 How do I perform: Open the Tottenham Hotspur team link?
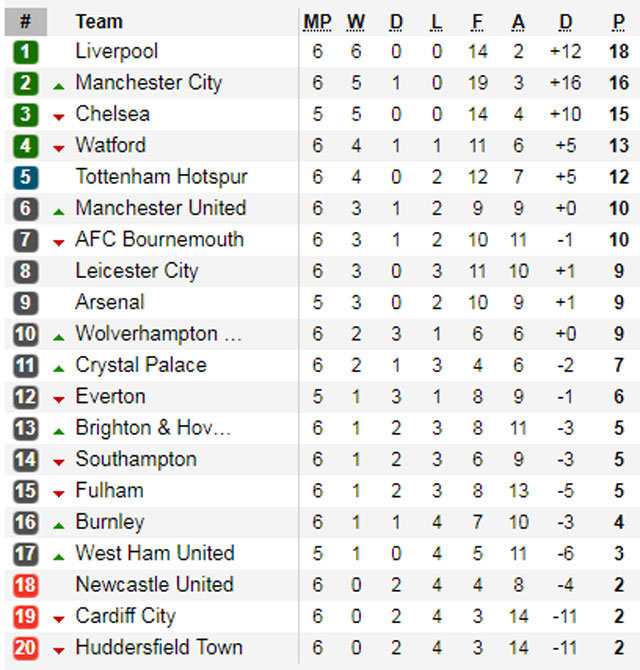(161, 177)
